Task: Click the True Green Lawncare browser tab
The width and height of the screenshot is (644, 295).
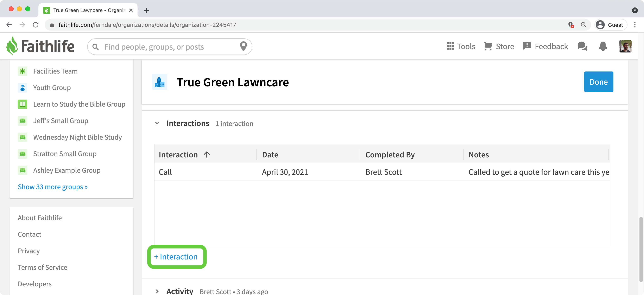Action: point(88,10)
